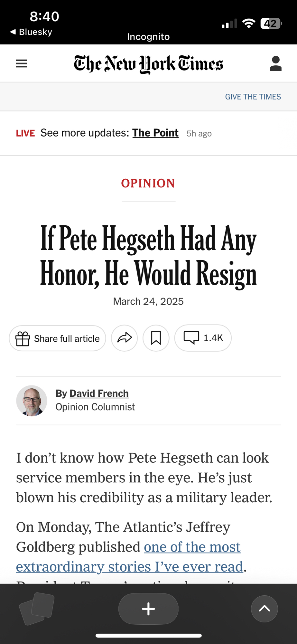Bookmark this article using the save icon
This screenshot has width=297, height=644.
pos(156,338)
